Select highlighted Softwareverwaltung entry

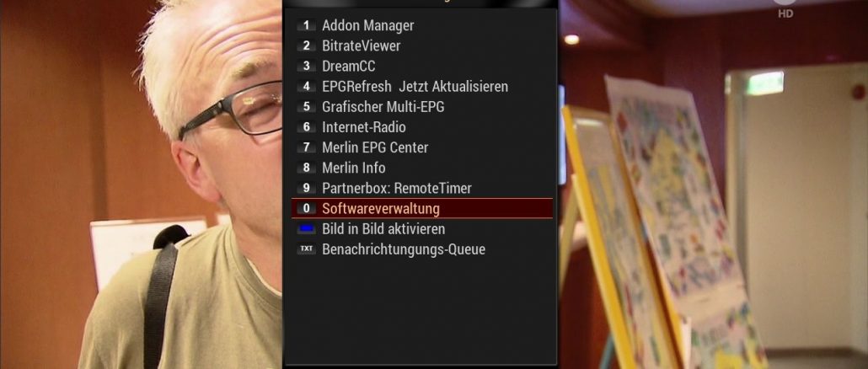422,209
